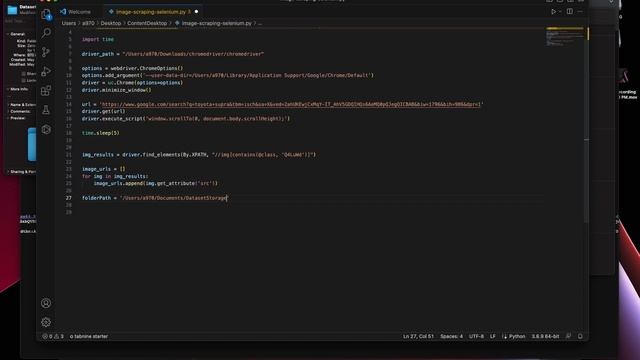Run the Python file with play button
The width and height of the screenshot is (640, 360).
[553, 12]
